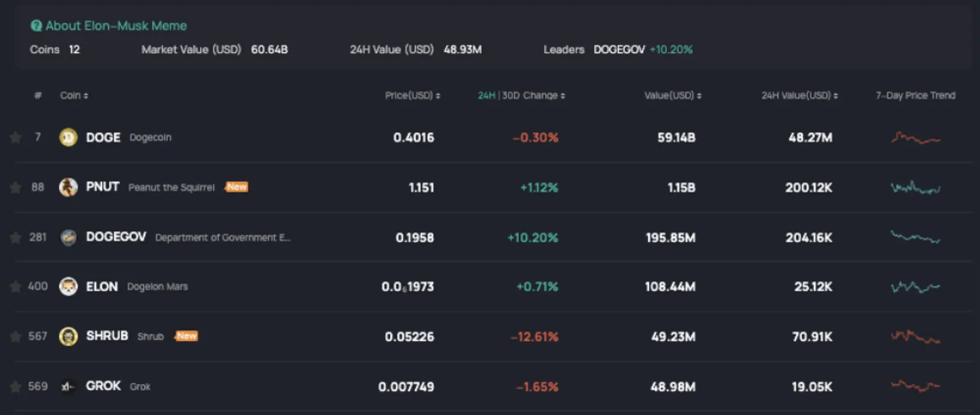
Task: Click SHRUB price 0.05226
Action: click(x=409, y=337)
